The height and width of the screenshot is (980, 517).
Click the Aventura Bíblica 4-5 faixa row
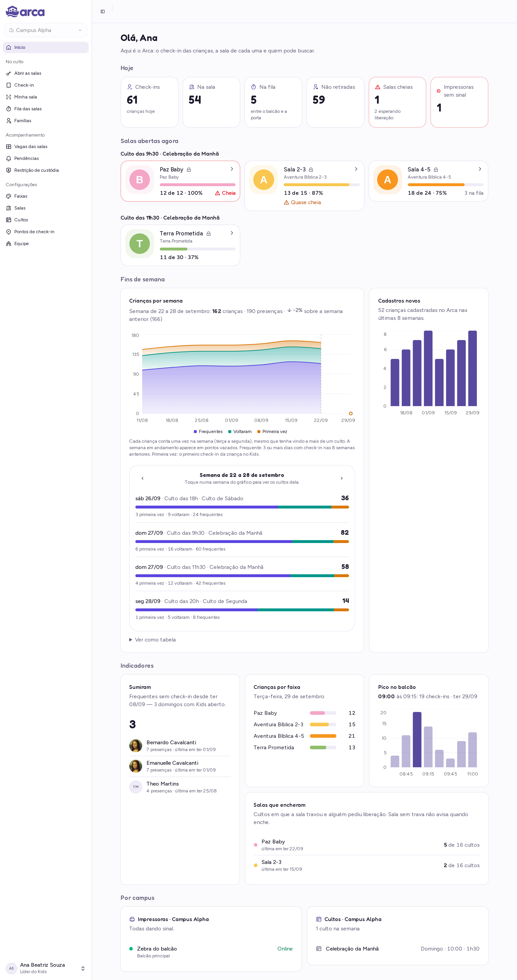[304, 736]
